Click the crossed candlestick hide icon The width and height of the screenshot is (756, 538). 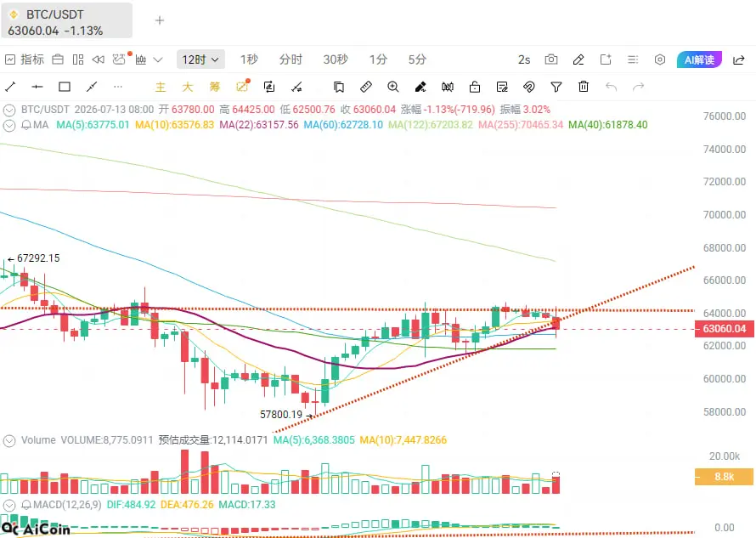coord(448,87)
